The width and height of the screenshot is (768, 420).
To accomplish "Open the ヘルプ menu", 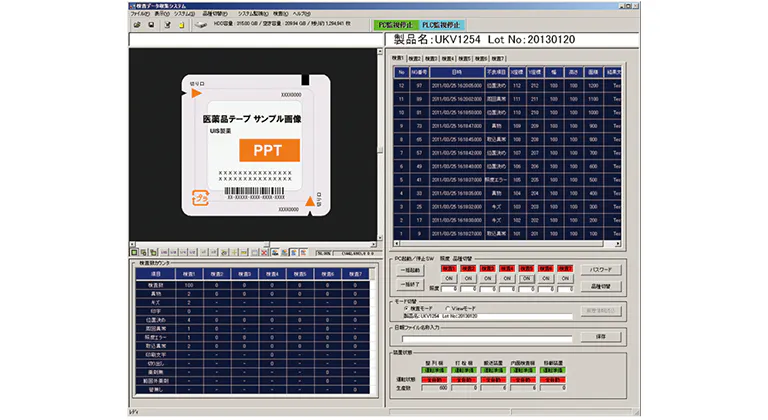I will (x=301, y=14).
